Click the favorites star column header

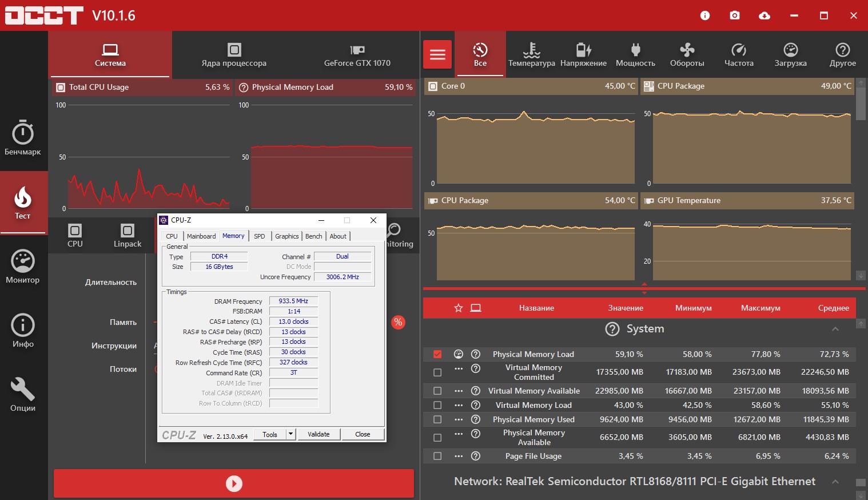coord(458,308)
